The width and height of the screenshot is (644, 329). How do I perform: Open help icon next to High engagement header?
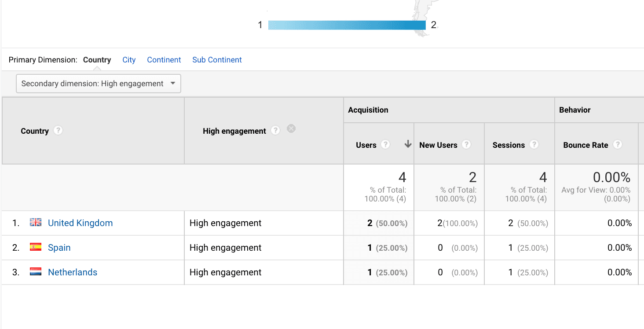point(275,131)
